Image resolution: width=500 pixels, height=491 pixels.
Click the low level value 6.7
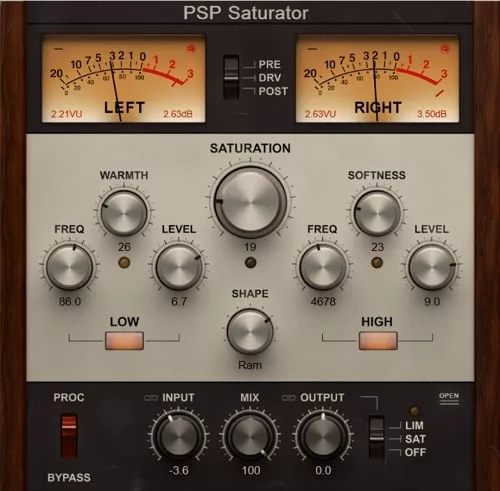click(179, 302)
